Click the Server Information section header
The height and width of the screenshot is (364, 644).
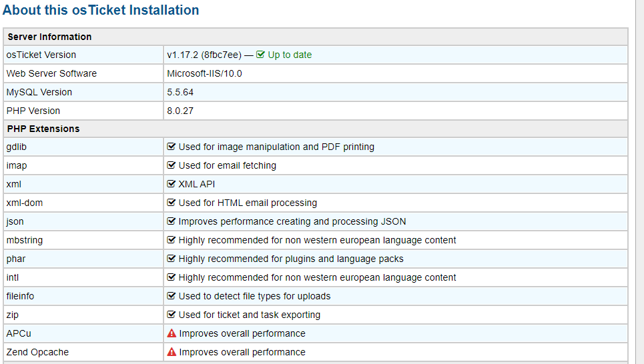pos(49,37)
